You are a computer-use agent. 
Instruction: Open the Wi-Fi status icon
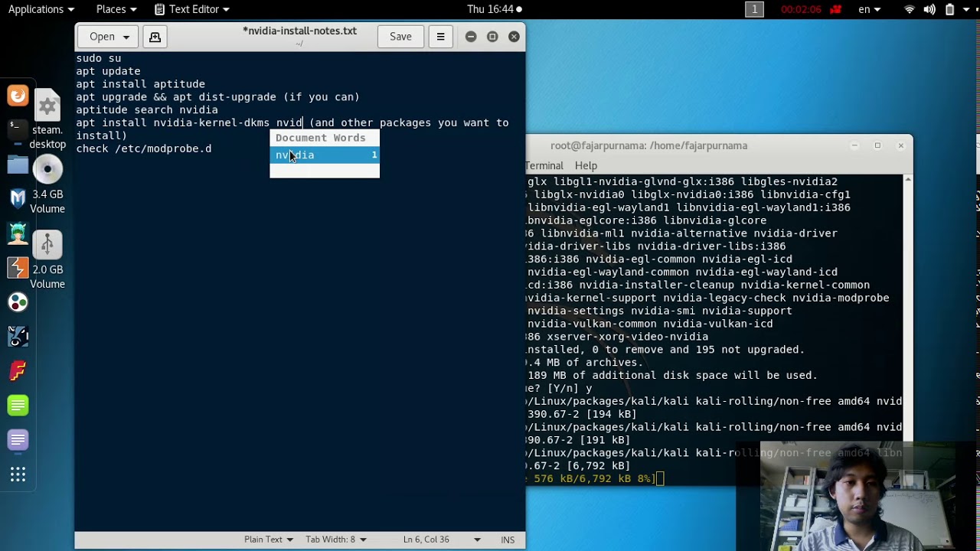[x=910, y=10]
